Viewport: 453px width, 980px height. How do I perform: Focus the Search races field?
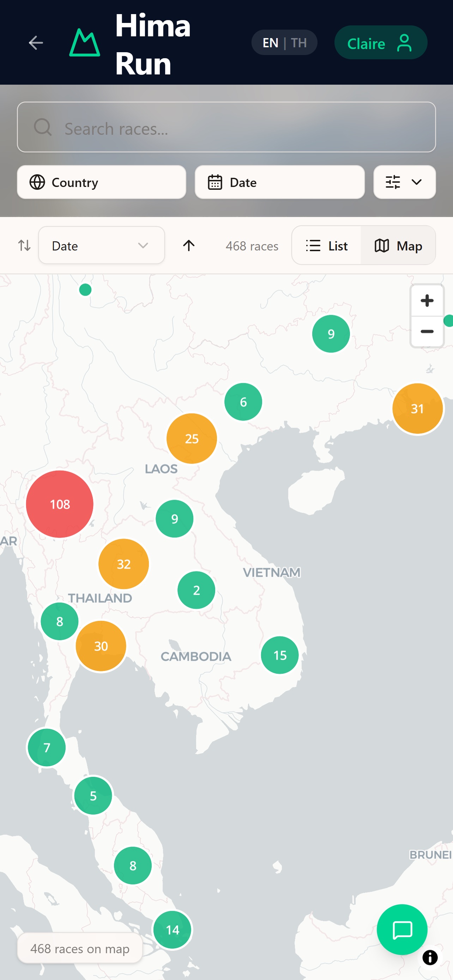(x=226, y=127)
